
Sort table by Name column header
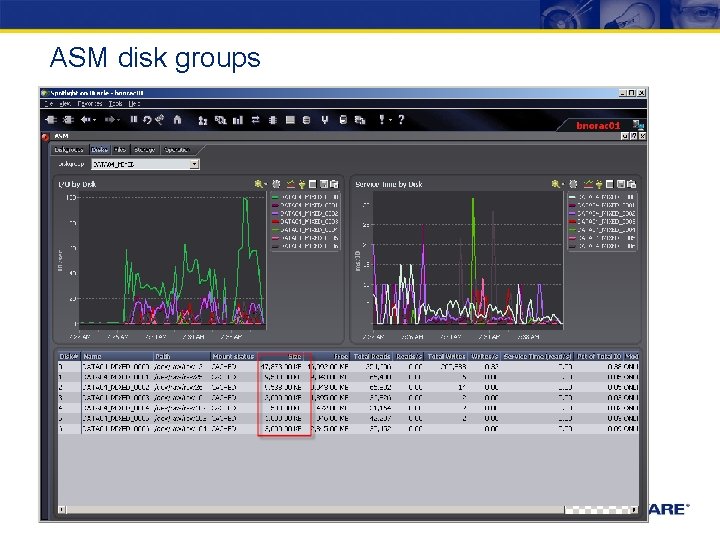point(117,356)
